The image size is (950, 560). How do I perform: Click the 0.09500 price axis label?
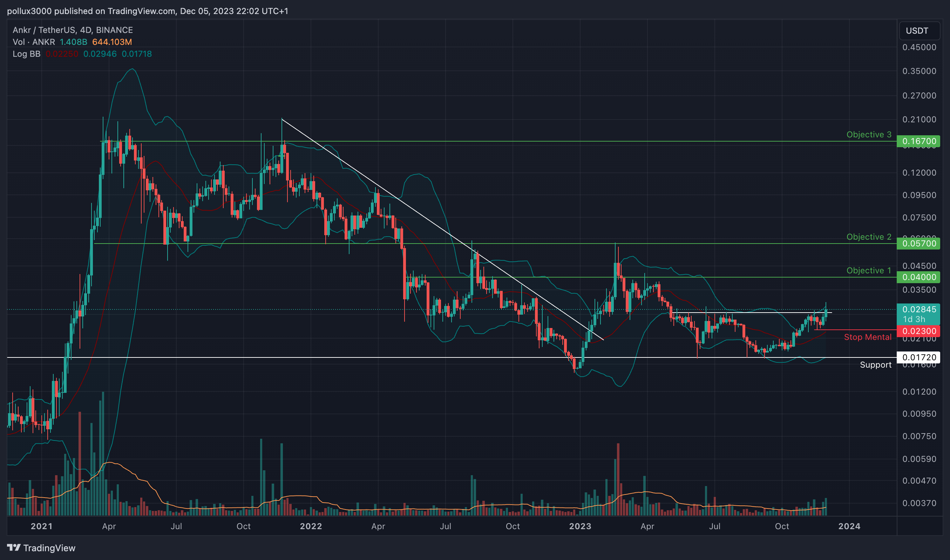tap(919, 195)
